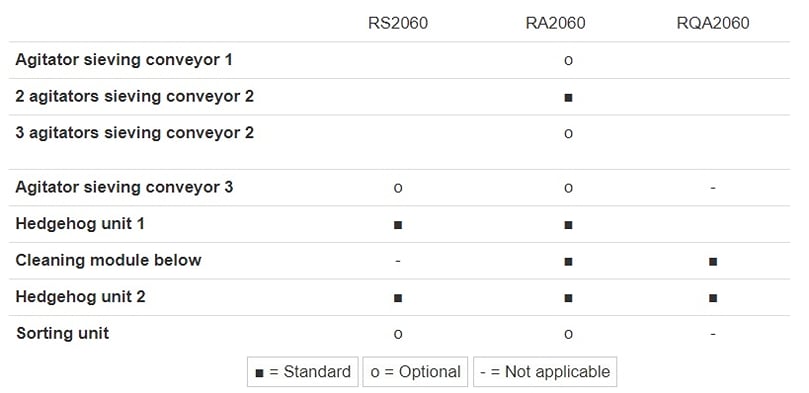
Task: Select the Standard legend box
Action: pos(303,372)
